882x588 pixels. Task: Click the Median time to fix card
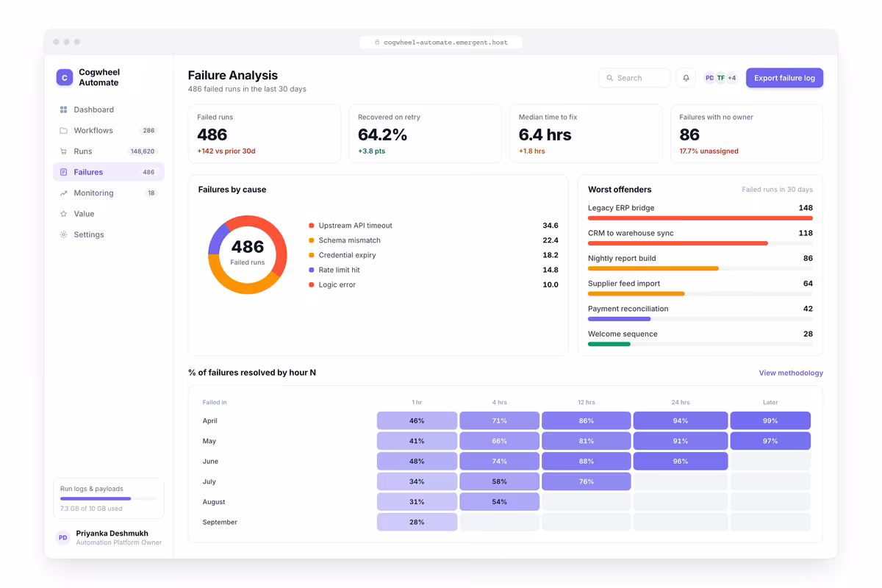coord(586,134)
